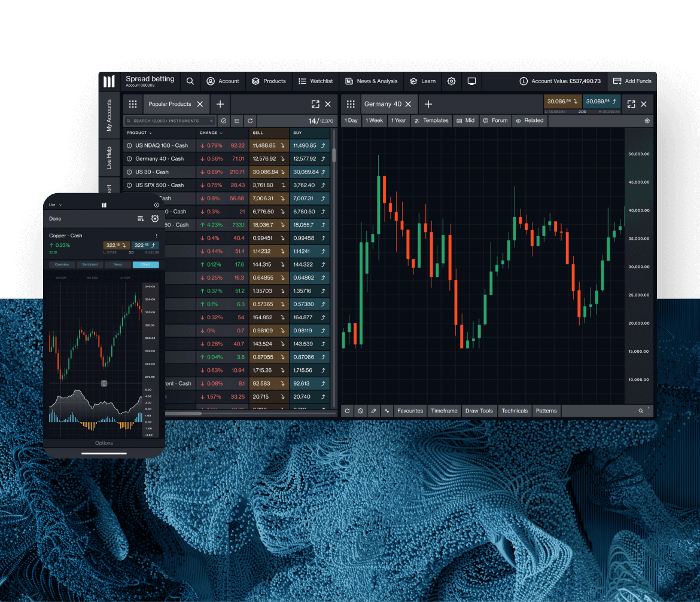
Task: Toggle the checkmark filter icon beside search
Action: coord(224,121)
